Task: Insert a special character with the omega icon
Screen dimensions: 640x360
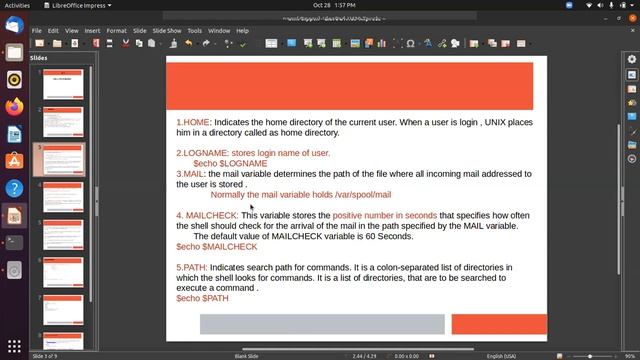Action: [x=411, y=43]
